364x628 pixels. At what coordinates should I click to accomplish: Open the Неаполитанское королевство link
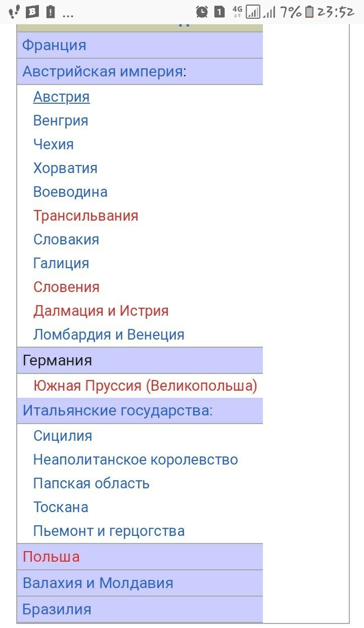[x=135, y=459]
